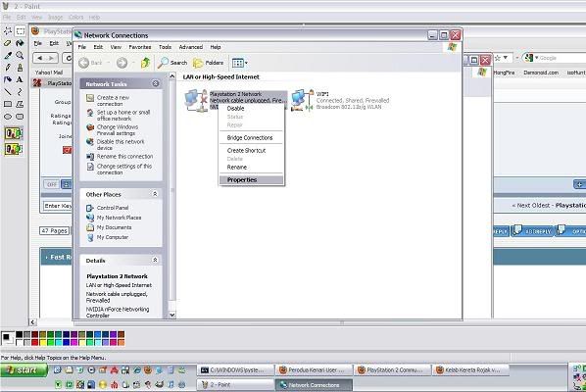This screenshot has width=586, height=392.
Task: Click 'Rename this connection' link
Action: (124, 157)
